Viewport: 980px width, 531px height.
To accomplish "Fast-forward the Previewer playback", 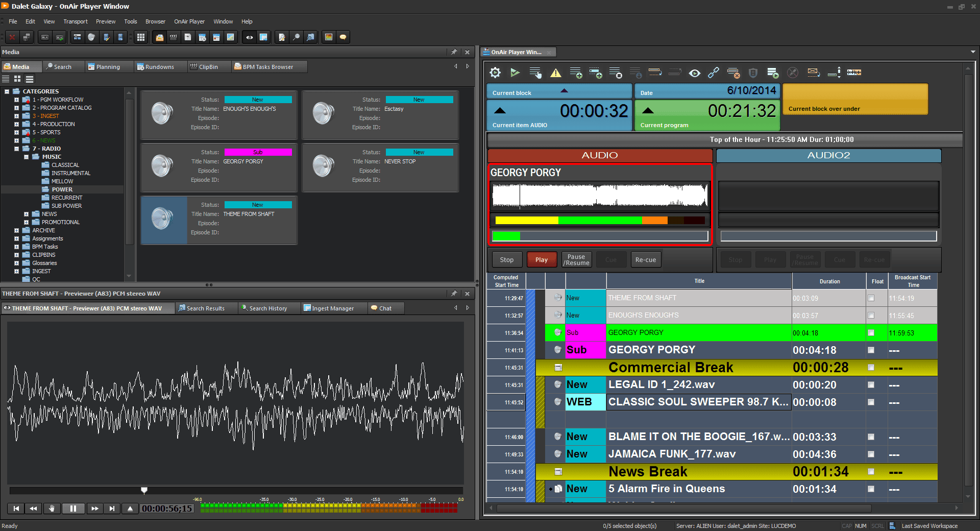I will tap(94, 509).
